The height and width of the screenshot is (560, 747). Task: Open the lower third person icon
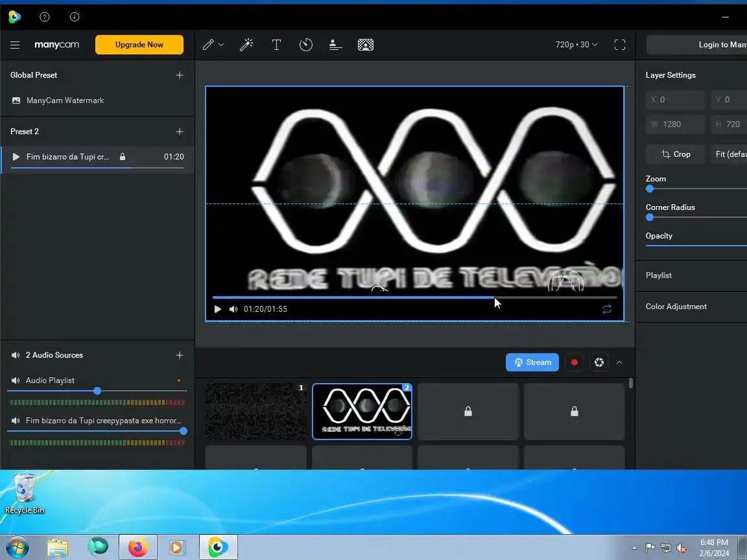coord(335,45)
